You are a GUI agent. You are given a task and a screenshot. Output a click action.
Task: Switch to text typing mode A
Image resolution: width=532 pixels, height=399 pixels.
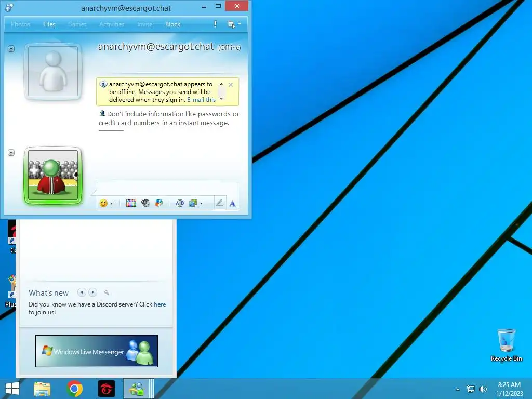pyautogui.click(x=232, y=204)
